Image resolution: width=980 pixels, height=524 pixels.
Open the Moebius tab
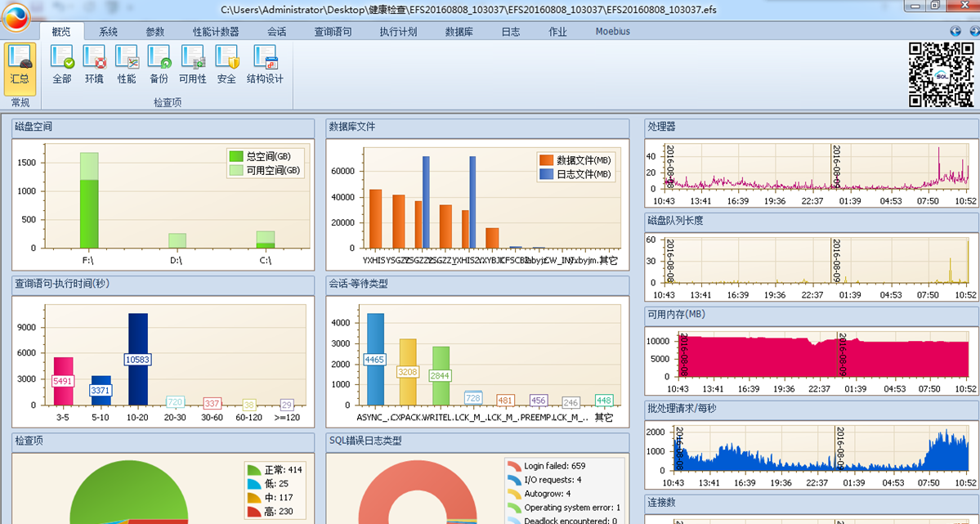[612, 31]
